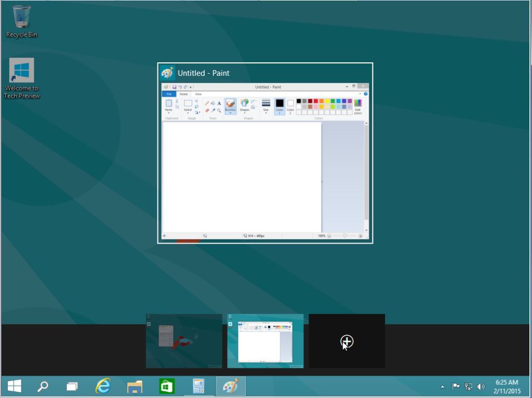Open Edit colors in Paint

[357, 107]
